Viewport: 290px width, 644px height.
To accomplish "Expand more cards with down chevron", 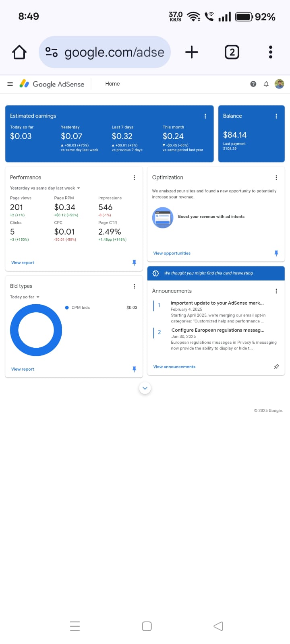I will (x=145, y=388).
